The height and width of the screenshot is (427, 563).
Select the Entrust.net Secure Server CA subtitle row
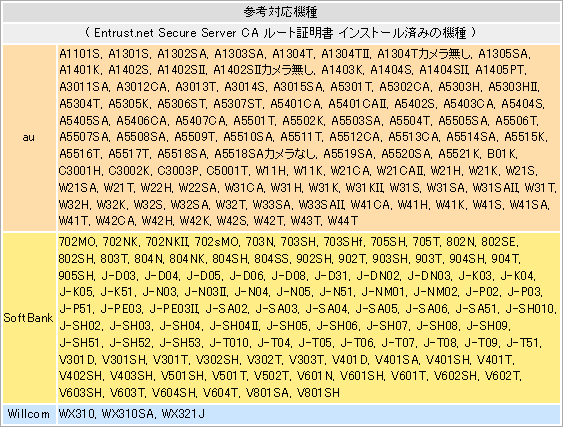280,33
